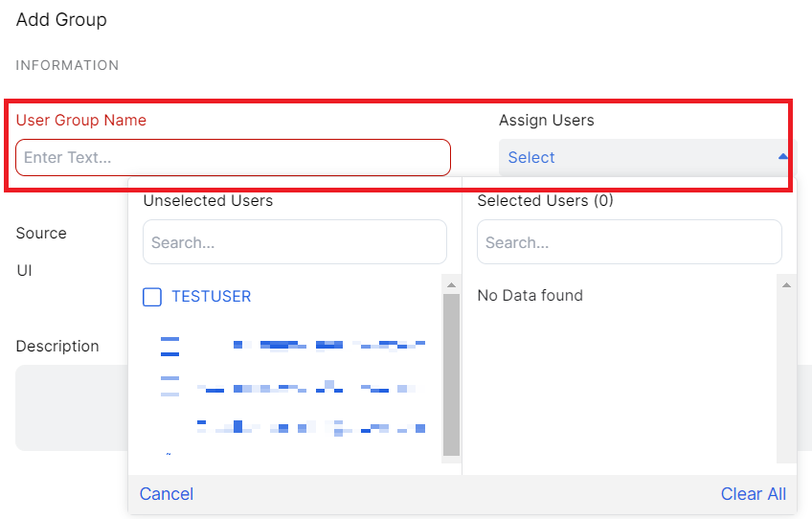Focus the User Group Name text field
Viewport: 812px width, 519px height.
233,157
